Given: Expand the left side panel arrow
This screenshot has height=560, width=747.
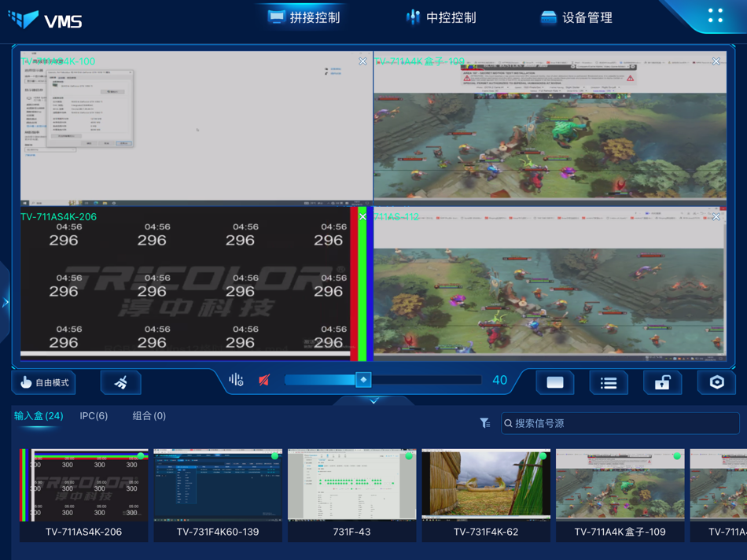Looking at the screenshot, I should 6,302.
